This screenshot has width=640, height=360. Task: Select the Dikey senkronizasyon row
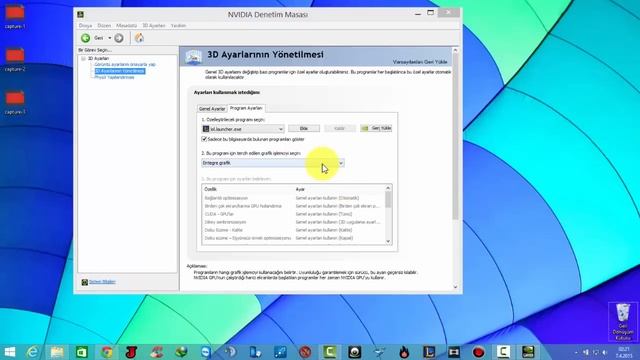tap(293, 222)
